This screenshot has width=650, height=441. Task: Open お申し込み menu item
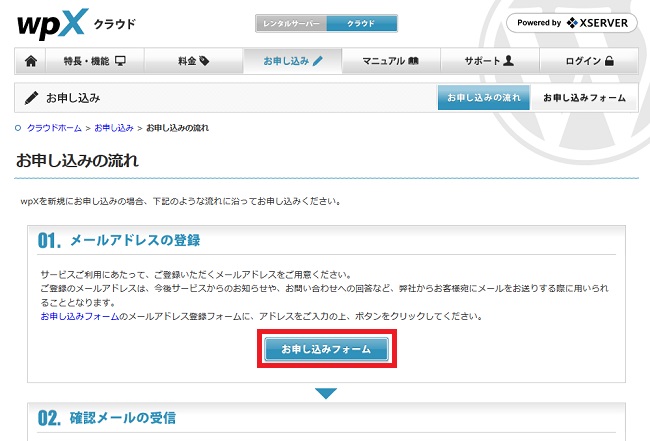pos(293,61)
